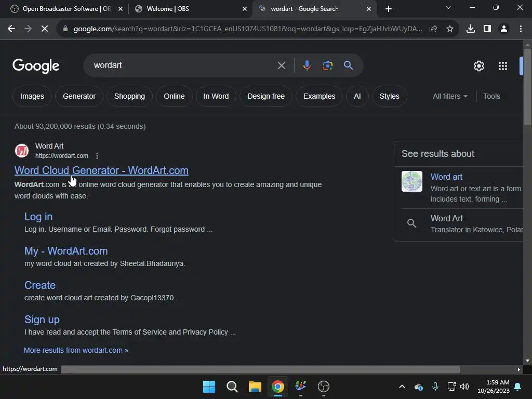Image resolution: width=532 pixels, height=399 pixels.
Task: Open Google apps grid
Action: [x=503, y=66]
